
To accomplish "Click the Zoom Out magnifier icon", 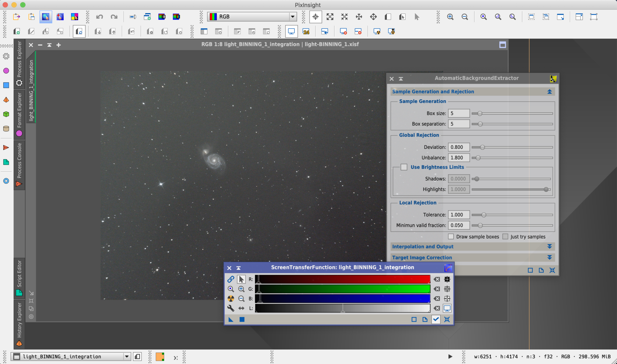I will point(465,17).
